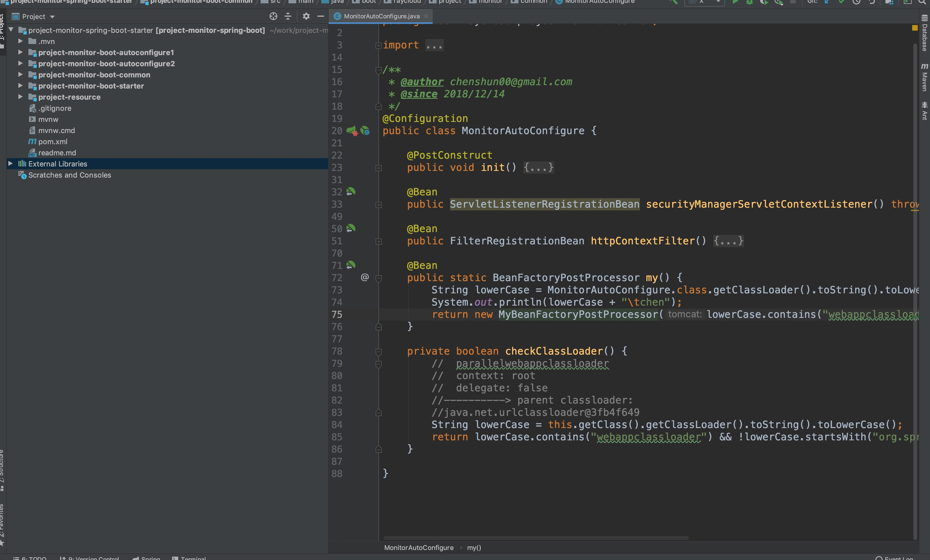Expand project-monitor-boot-starter module
Screen dimensions: 930x560
pyautogui.click(x=20, y=86)
